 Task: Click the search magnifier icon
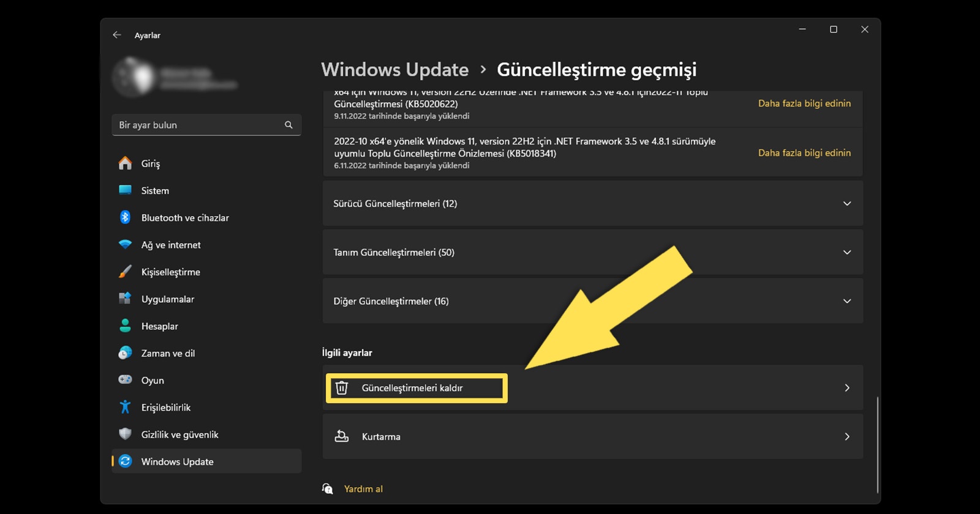288,125
